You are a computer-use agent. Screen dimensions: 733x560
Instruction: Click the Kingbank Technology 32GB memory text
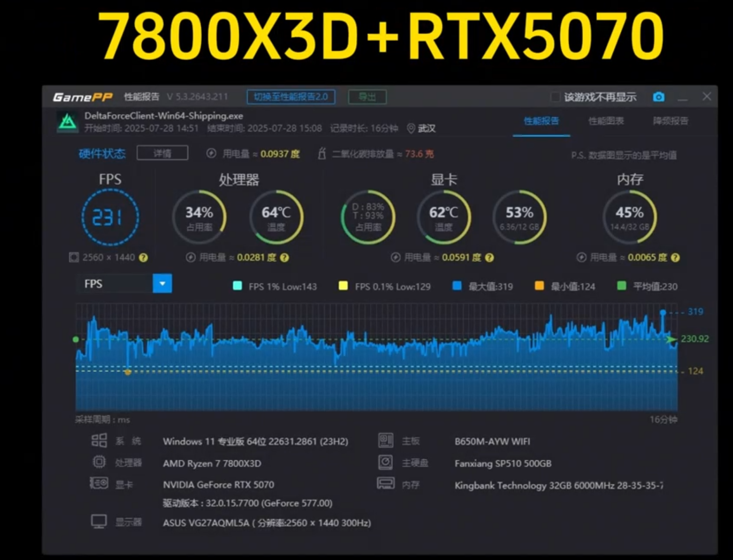(x=559, y=486)
